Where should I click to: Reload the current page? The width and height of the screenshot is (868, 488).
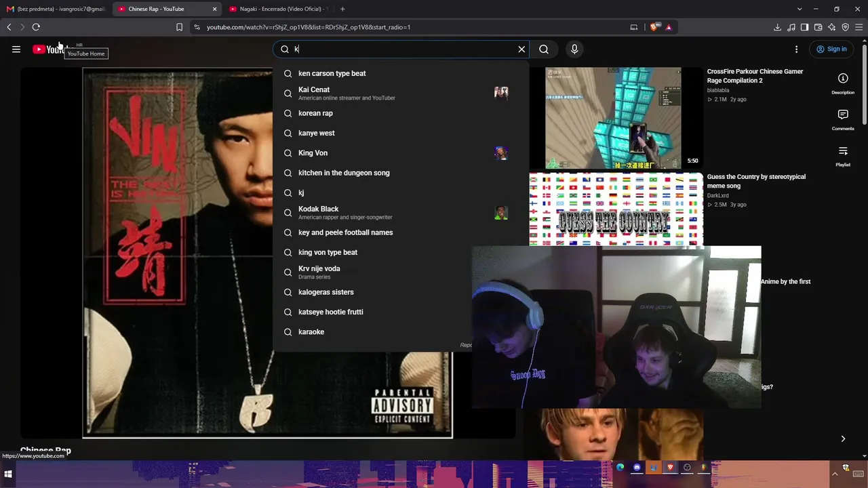[x=36, y=27]
